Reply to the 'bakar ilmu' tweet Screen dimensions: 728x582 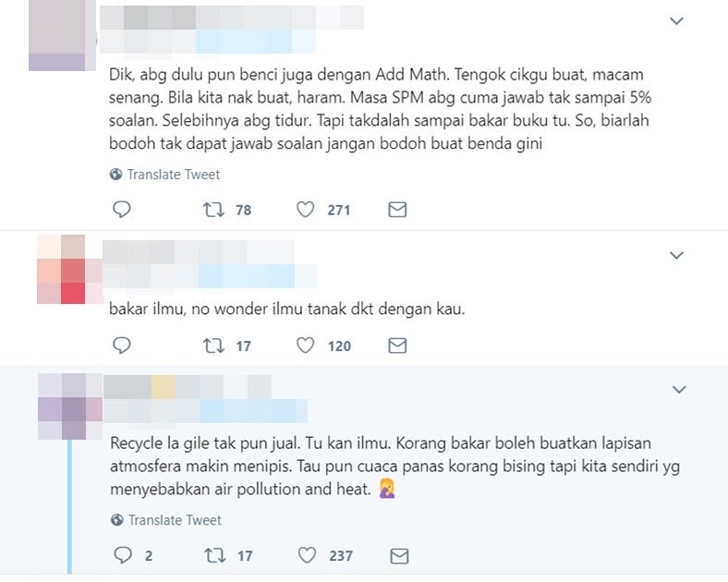click(x=122, y=346)
